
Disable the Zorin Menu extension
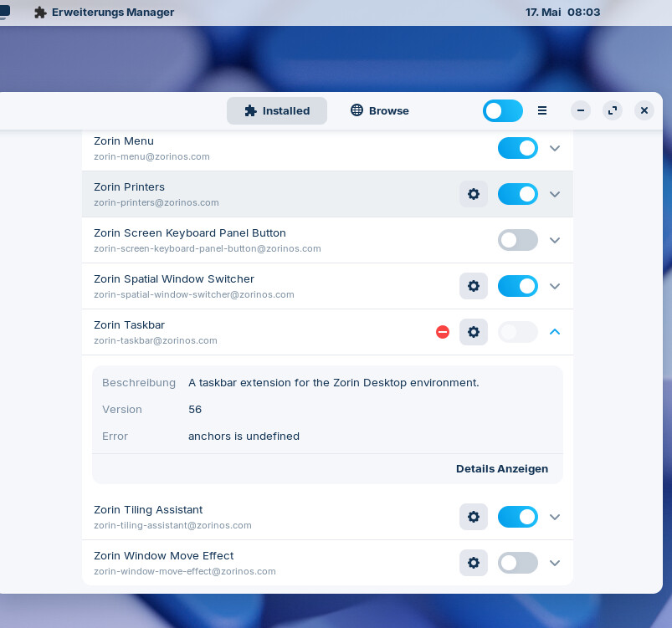tap(518, 148)
